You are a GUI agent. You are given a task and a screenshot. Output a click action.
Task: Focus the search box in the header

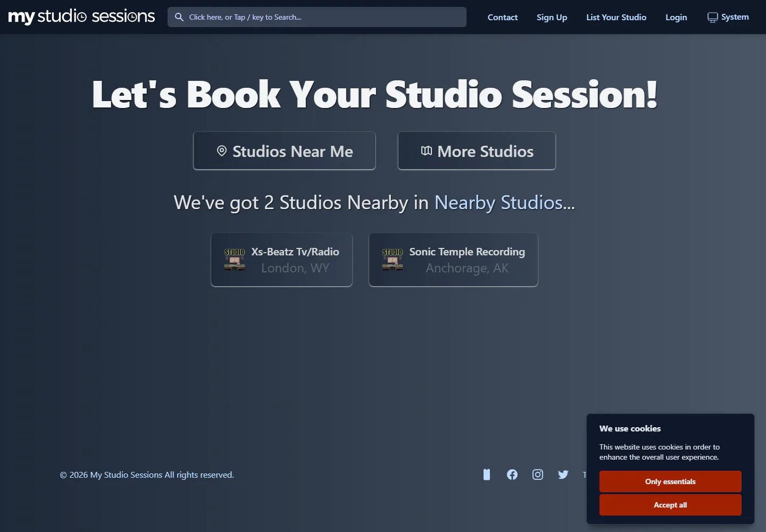(317, 17)
